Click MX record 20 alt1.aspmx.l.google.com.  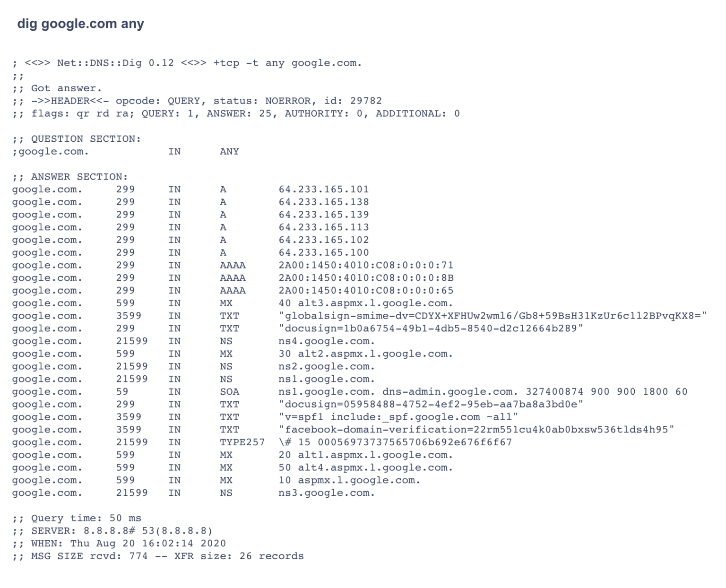coord(365,455)
